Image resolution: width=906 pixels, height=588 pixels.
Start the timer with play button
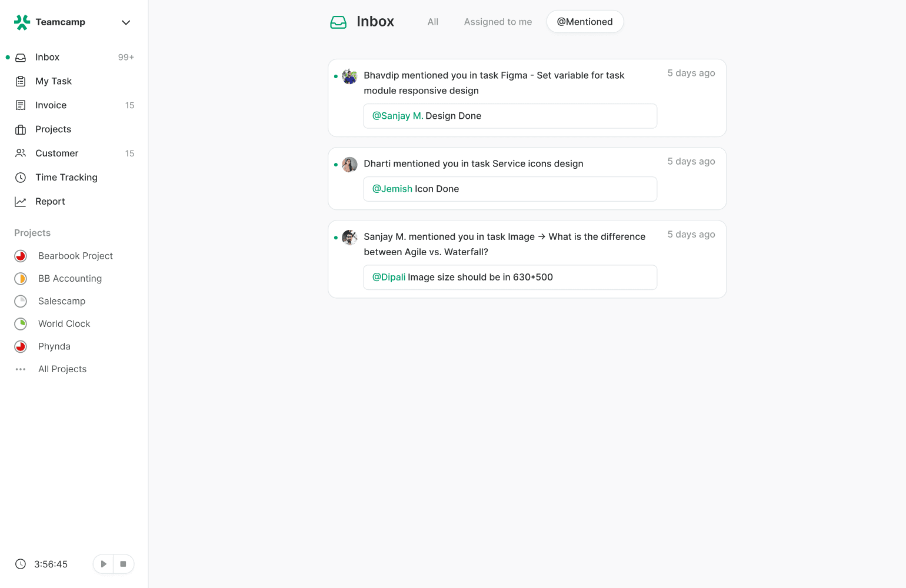(104, 564)
